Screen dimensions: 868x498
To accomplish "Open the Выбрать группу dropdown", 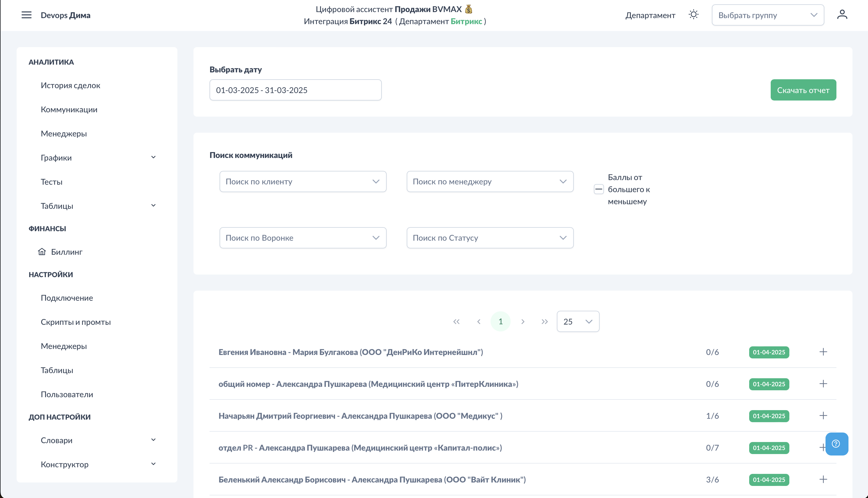I will (x=768, y=15).
